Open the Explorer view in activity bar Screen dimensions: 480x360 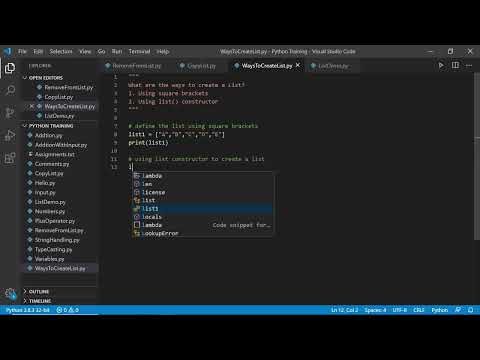[x=10, y=68]
